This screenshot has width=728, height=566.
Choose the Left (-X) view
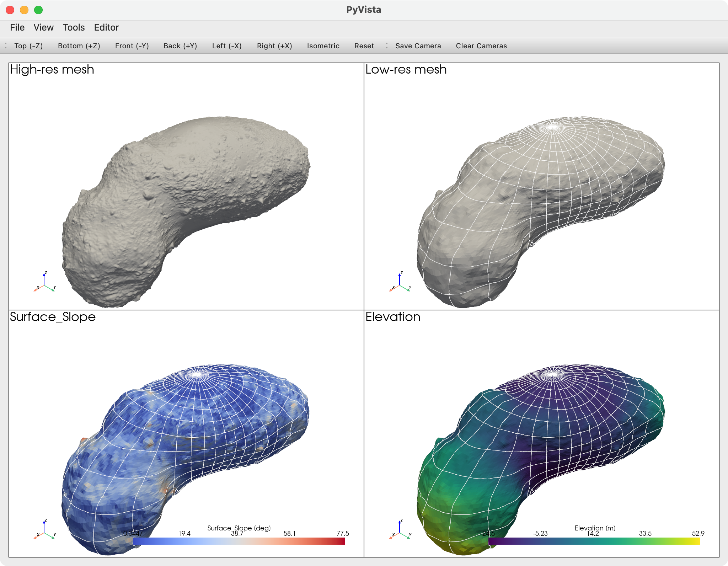pyautogui.click(x=227, y=46)
